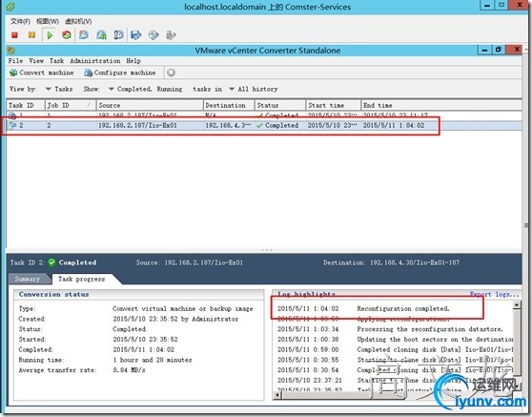This screenshot has width=532, height=417.
Task: Switch to the Summary tab
Action: tap(28, 279)
